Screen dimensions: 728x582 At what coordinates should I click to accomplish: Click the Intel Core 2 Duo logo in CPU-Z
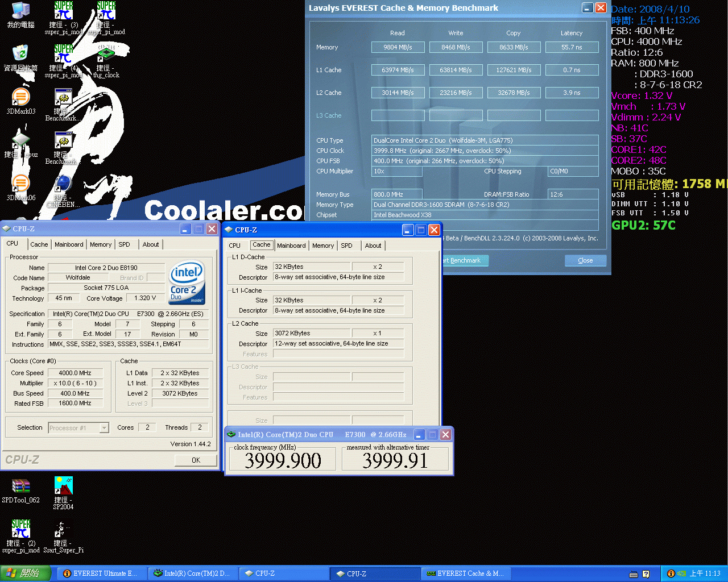pos(187,283)
